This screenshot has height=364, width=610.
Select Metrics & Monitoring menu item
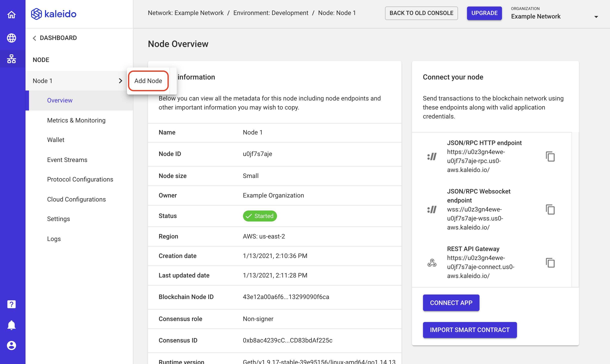tap(76, 120)
